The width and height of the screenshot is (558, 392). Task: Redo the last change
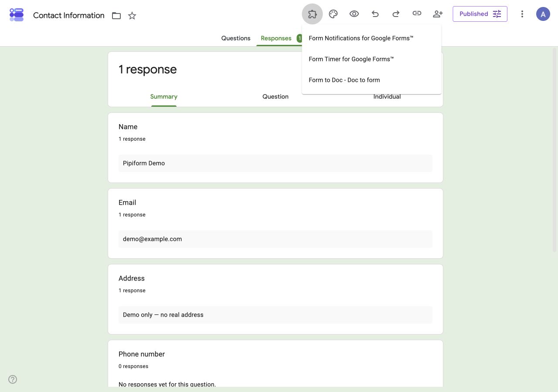point(396,14)
